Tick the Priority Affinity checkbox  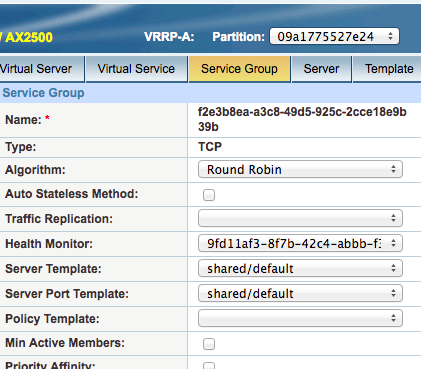pyautogui.click(x=209, y=366)
